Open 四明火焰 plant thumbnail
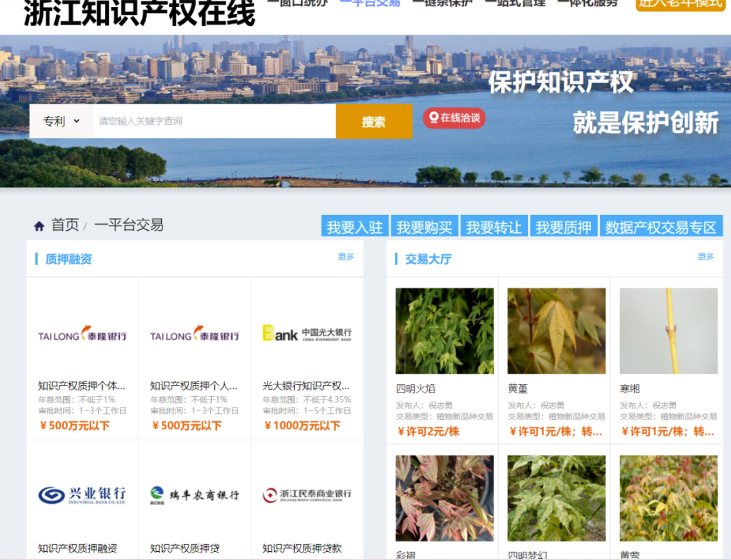 [x=444, y=331]
